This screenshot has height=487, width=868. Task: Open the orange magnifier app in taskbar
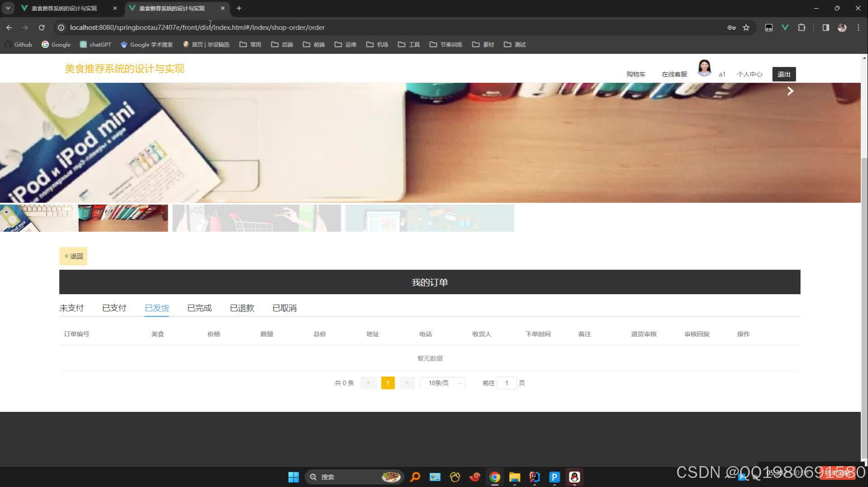pos(415,477)
